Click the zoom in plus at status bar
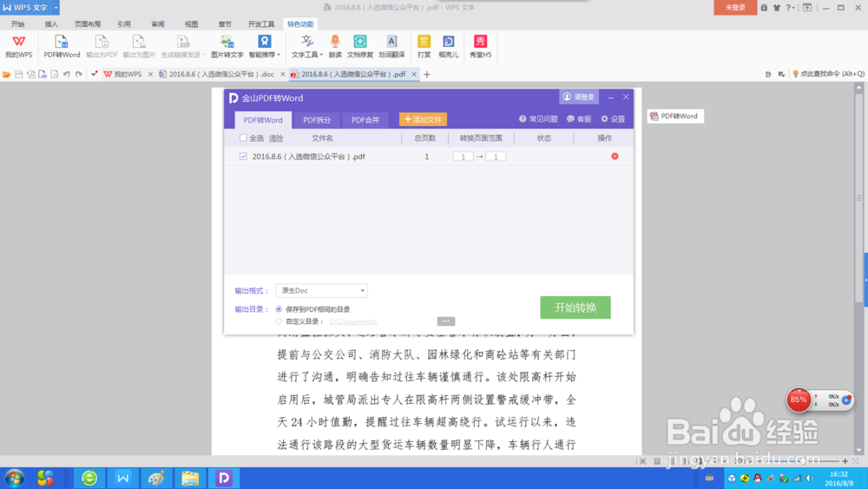This screenshot has height=489, width=868. pyautogui.click(x=845, y=460)
